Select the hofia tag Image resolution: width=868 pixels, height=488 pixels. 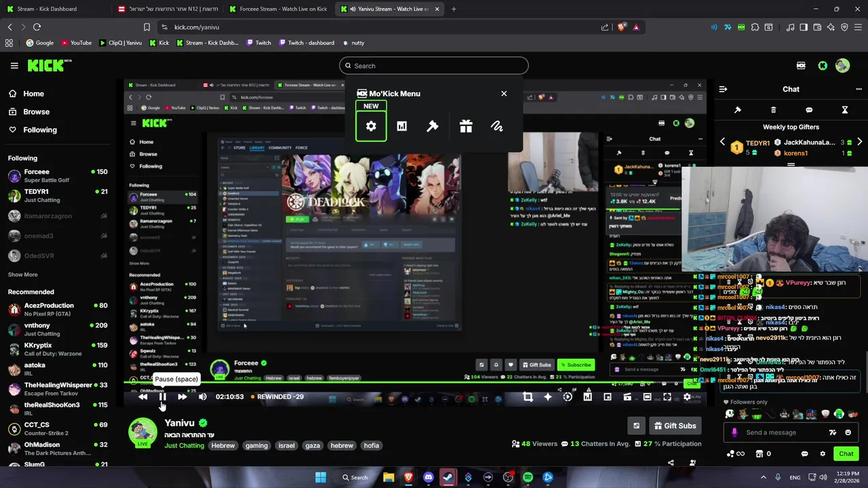(371, 445)
